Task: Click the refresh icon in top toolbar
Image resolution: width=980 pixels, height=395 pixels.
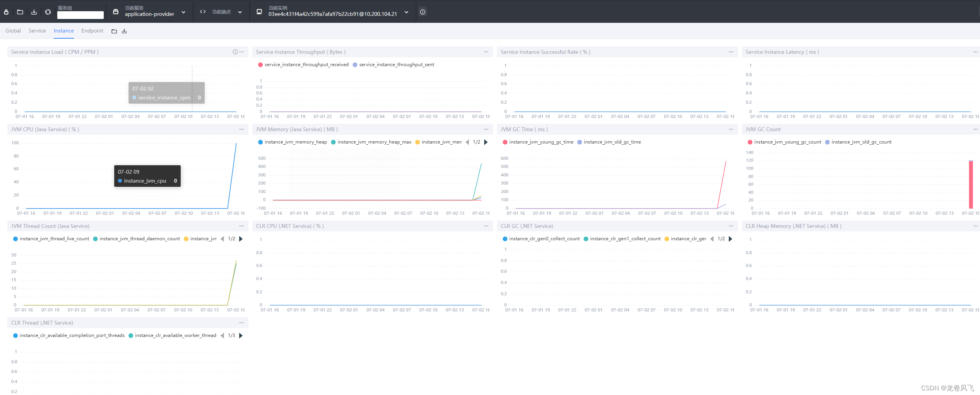Action: 48,12
